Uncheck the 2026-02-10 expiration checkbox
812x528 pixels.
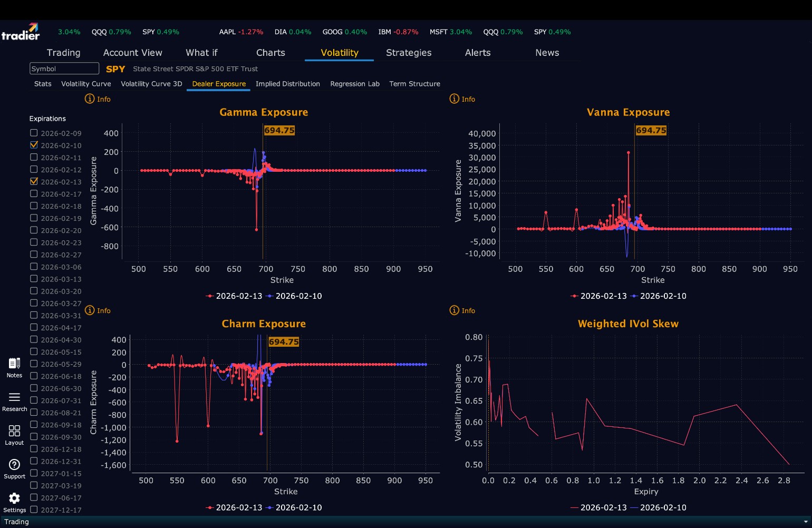[x=34, y=145]
